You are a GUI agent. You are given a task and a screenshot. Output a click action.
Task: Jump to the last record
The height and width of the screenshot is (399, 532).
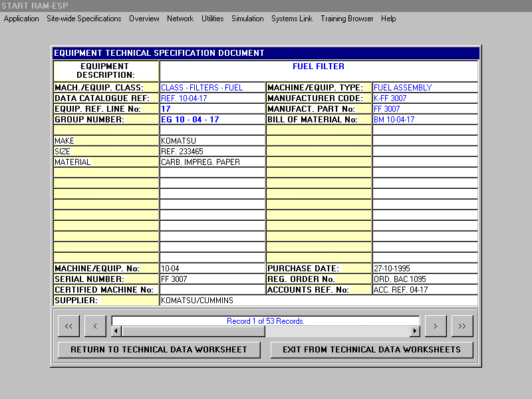(x=462, y=326)
